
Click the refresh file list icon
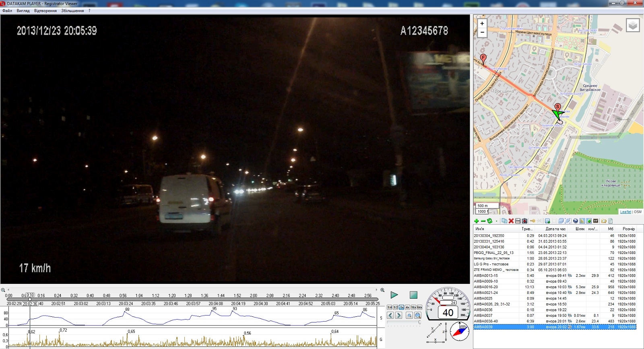tap(489, 221)
